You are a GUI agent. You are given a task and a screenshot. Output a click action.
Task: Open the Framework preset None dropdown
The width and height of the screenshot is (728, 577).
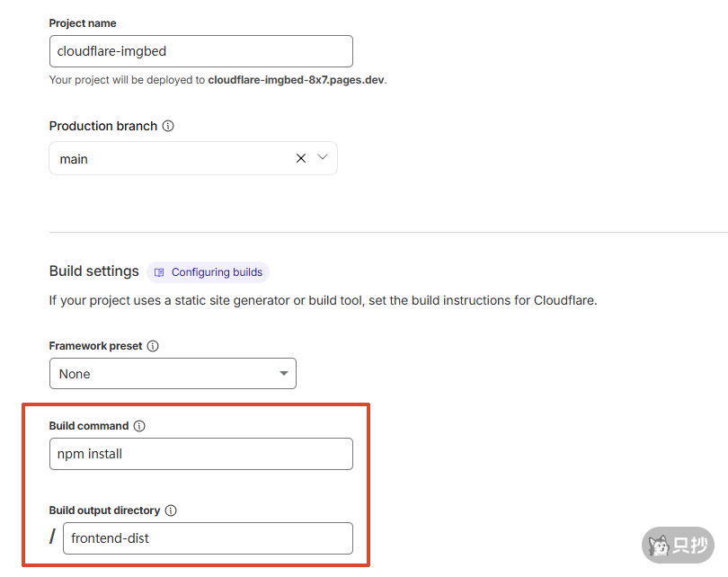(x=173, y=373)
